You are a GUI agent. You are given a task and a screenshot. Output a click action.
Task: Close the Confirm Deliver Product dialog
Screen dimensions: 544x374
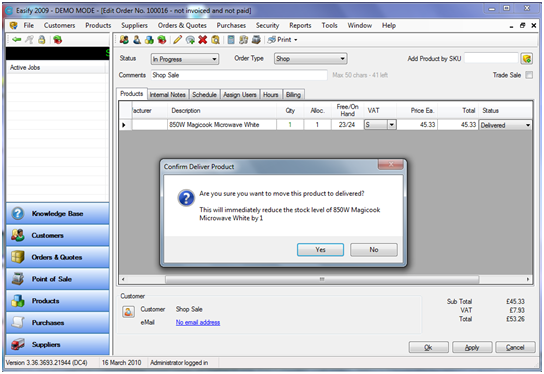pos(391,164)
